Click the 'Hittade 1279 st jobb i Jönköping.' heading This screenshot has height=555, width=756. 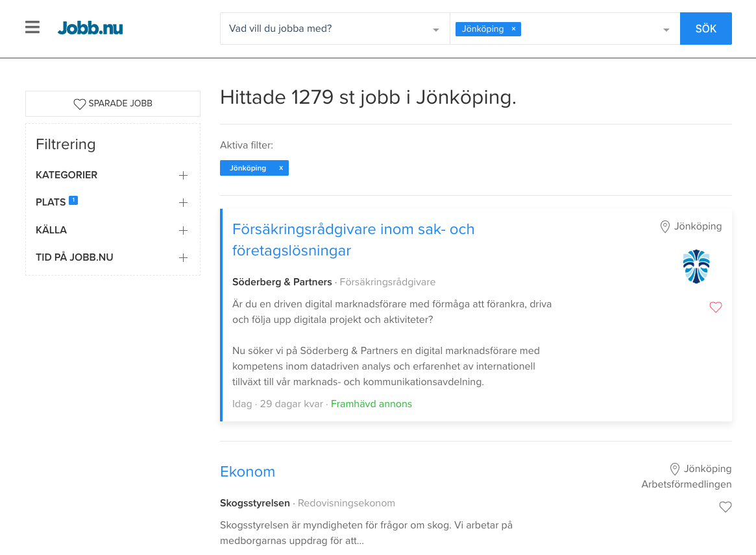tap(368, 97)
